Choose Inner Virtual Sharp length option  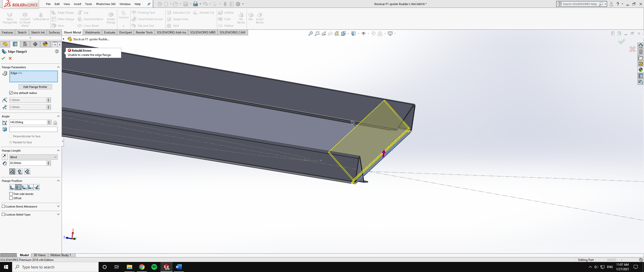click(20, 172)
